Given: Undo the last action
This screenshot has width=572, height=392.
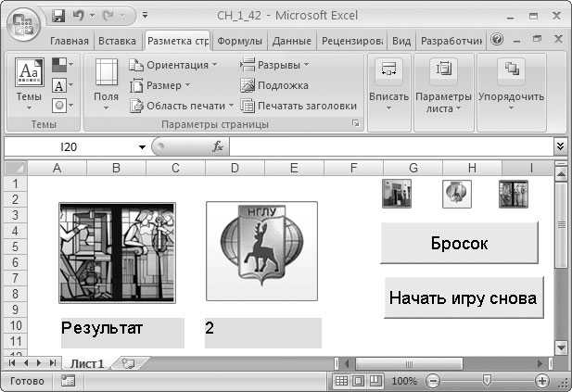Looking at the screenshot, I should tap(78, 16).
